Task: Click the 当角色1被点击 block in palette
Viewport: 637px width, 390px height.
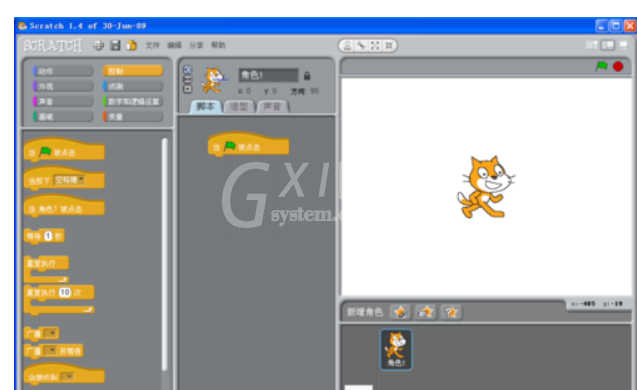Action: click(64, 206)
